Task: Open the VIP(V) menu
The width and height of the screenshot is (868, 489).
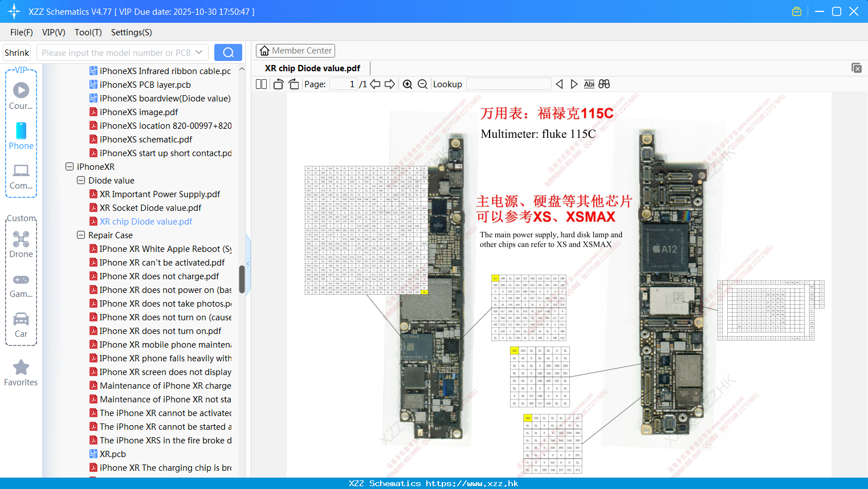Action: click(54, 32)
